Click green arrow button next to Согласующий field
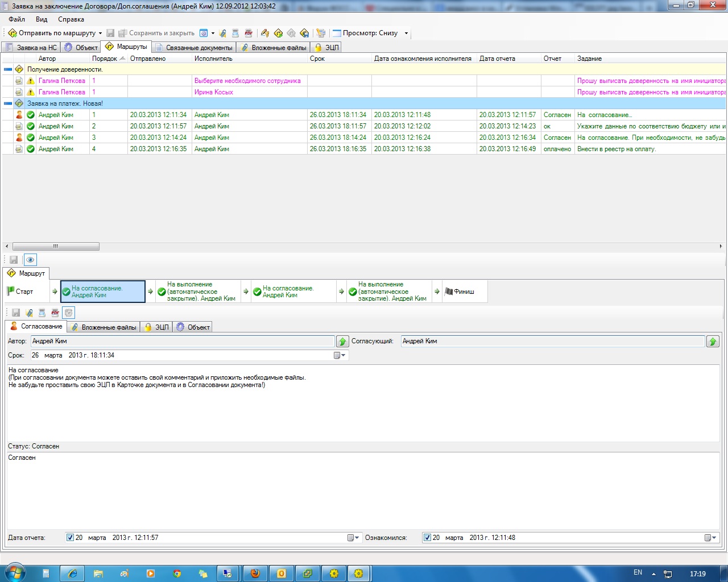The width and height of the screenshot is (728, 582). click(x=713, y=341)
